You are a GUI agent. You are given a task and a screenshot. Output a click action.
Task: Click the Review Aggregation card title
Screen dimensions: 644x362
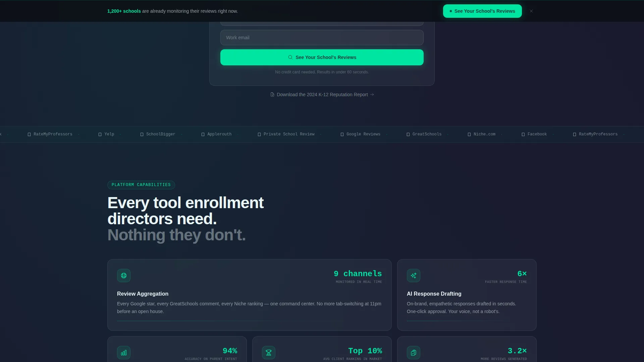coord(143,294)
